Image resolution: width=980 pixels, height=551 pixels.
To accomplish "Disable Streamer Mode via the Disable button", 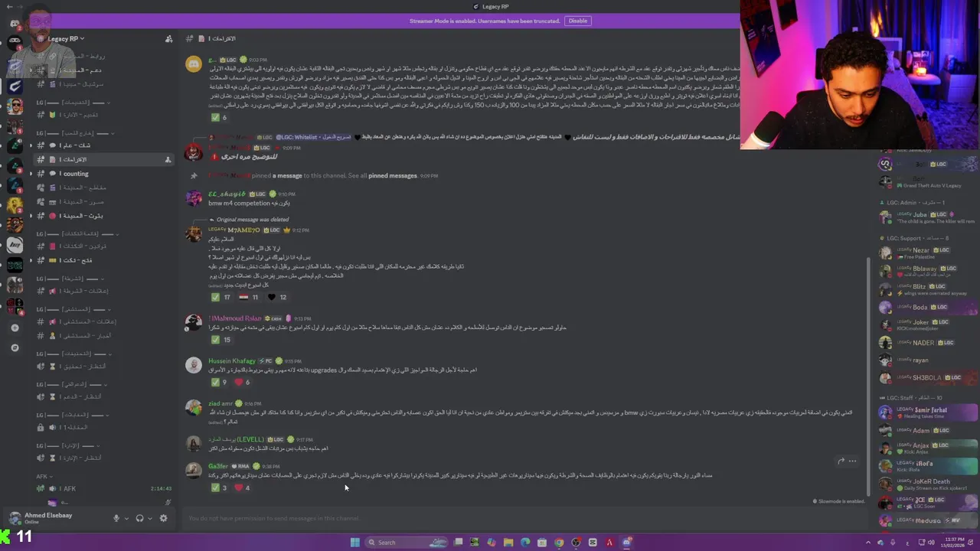I will coord(578,21).
